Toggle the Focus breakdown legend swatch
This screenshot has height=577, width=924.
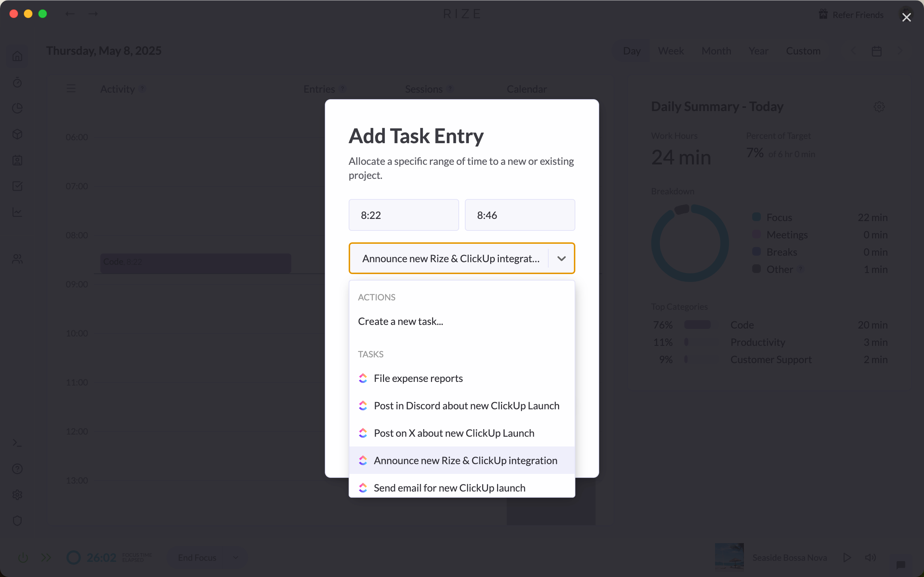pos(756,216)
